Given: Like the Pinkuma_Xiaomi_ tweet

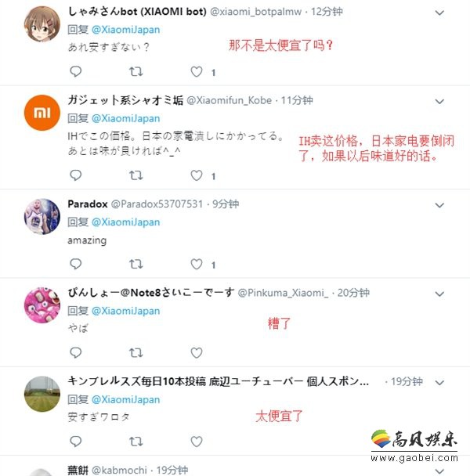Looking at the screenshot, I should click(x=197, y=353).
